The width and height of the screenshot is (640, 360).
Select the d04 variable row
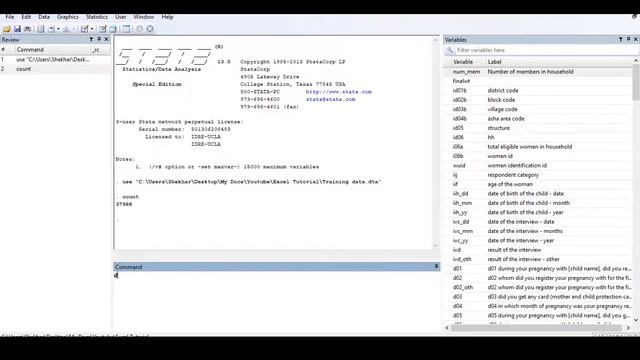point(538,307)
